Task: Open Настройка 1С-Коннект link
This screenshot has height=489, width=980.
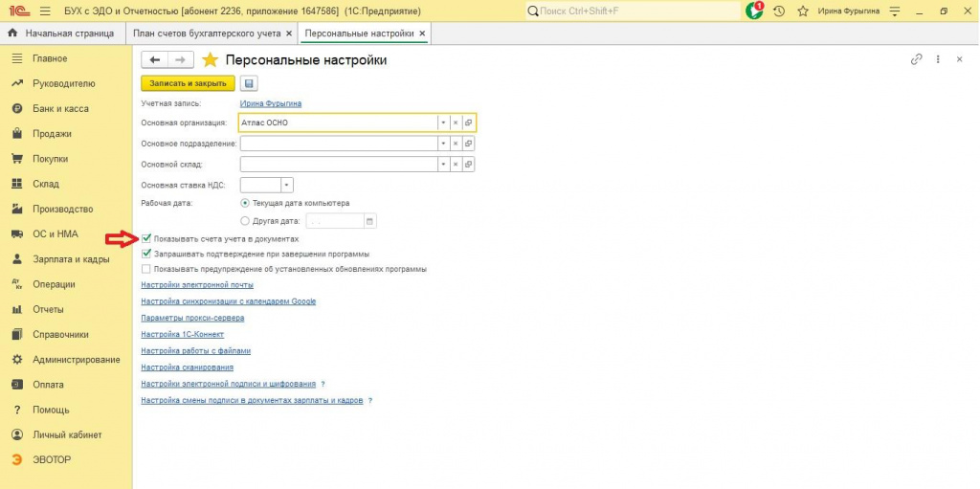Action: point(183,334)
